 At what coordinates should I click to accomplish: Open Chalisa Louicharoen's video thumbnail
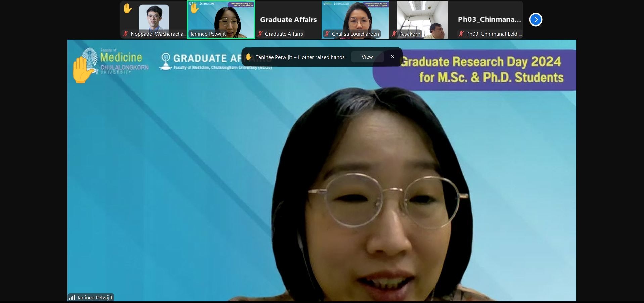(x=355, y=18)
